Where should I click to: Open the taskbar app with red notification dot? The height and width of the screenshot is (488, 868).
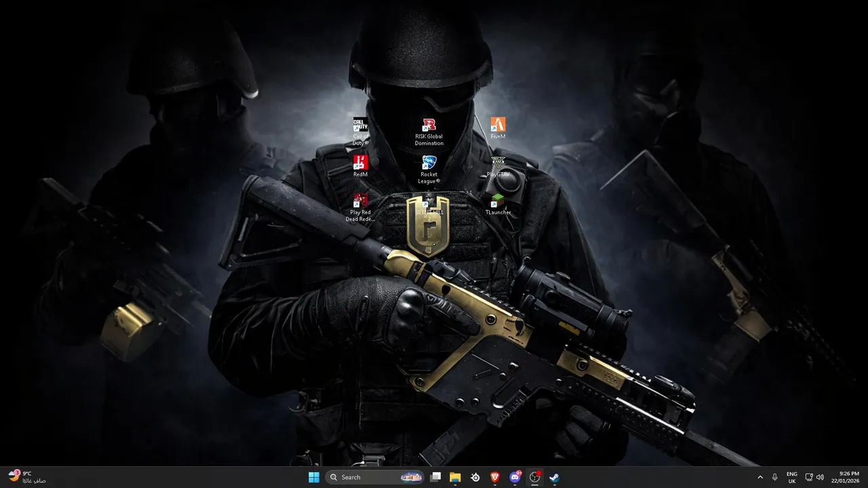tap(534, 477)
